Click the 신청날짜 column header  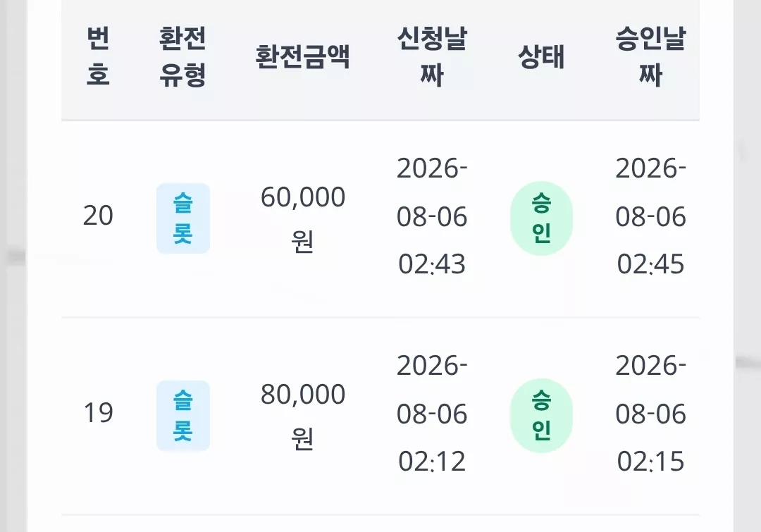click(432, 56)
